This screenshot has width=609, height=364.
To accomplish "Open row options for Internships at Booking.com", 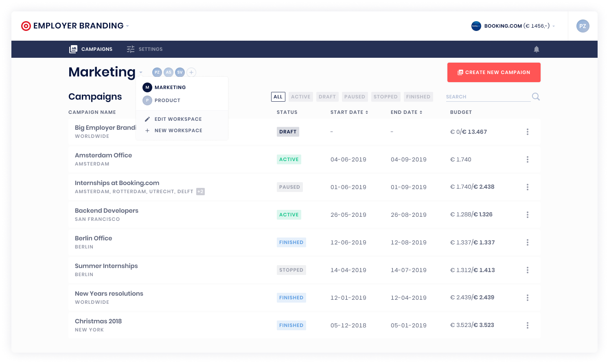I will 528,187.
